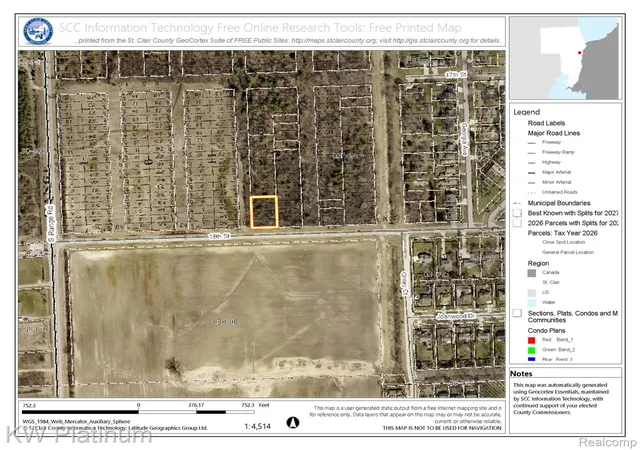
Task: Click the Notes heading
Action: point(521,374)
